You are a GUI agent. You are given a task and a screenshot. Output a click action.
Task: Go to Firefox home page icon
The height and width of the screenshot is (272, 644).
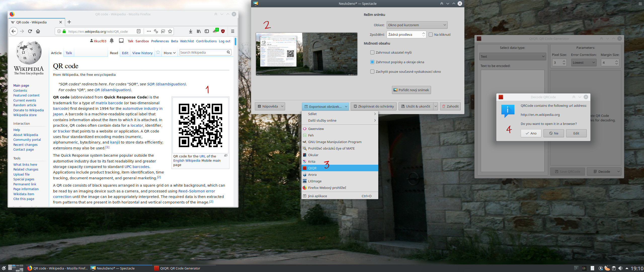coord(38,31)
